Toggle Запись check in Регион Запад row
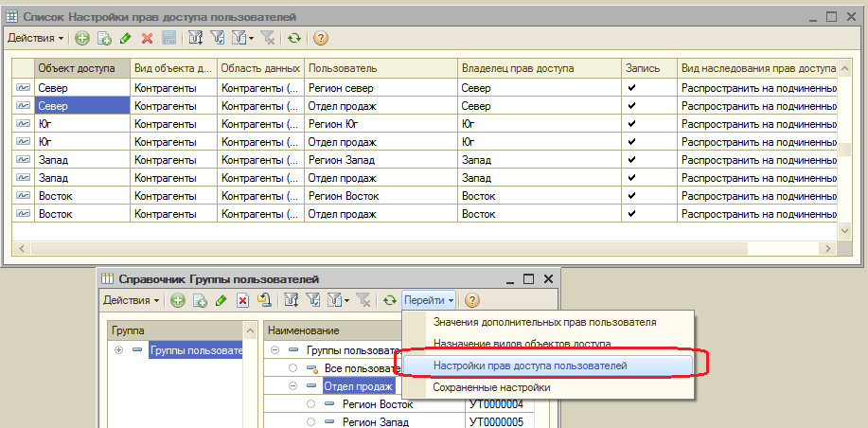The width and height of the screenshot is (868, 428). (x=631, y=160)
